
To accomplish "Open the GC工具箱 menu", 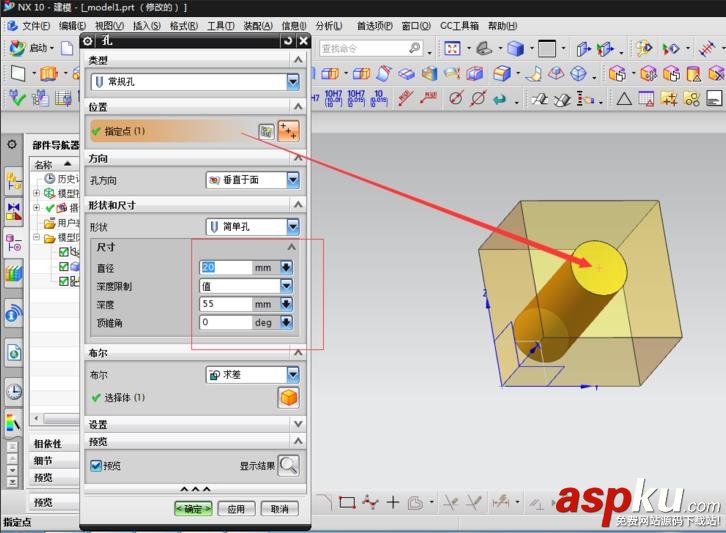I will pos(459,26).
